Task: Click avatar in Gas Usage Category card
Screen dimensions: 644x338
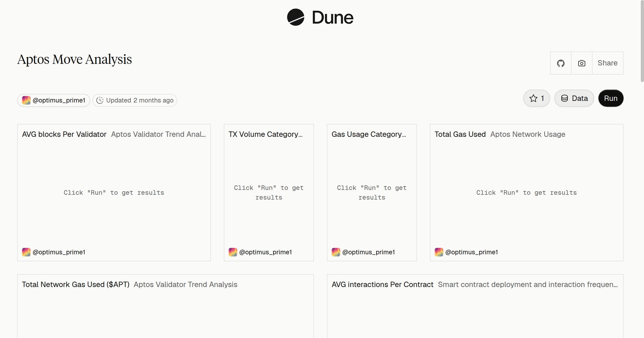Action: (336, 252)
